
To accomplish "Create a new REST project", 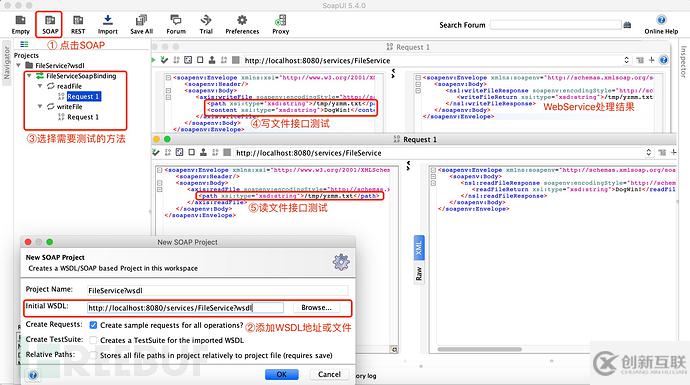I will pos(78,25).
